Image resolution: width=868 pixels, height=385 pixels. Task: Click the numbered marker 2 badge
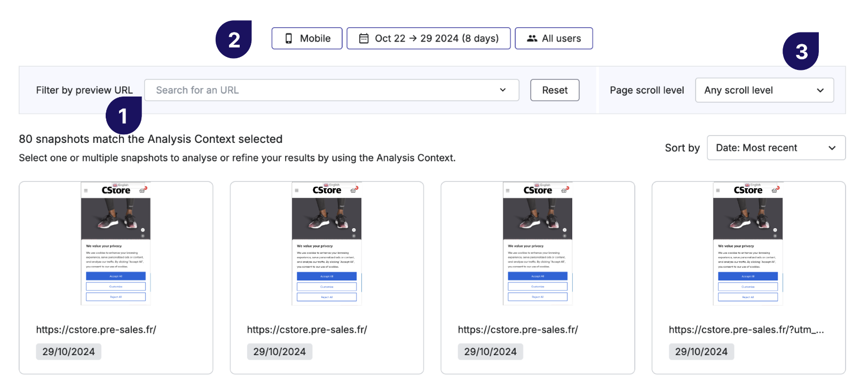(x=234, y=39)
